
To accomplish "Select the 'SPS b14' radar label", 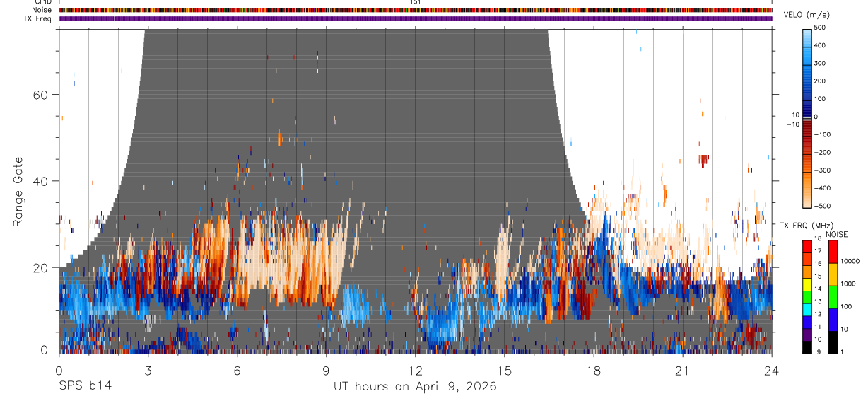I will click(85, 387).
